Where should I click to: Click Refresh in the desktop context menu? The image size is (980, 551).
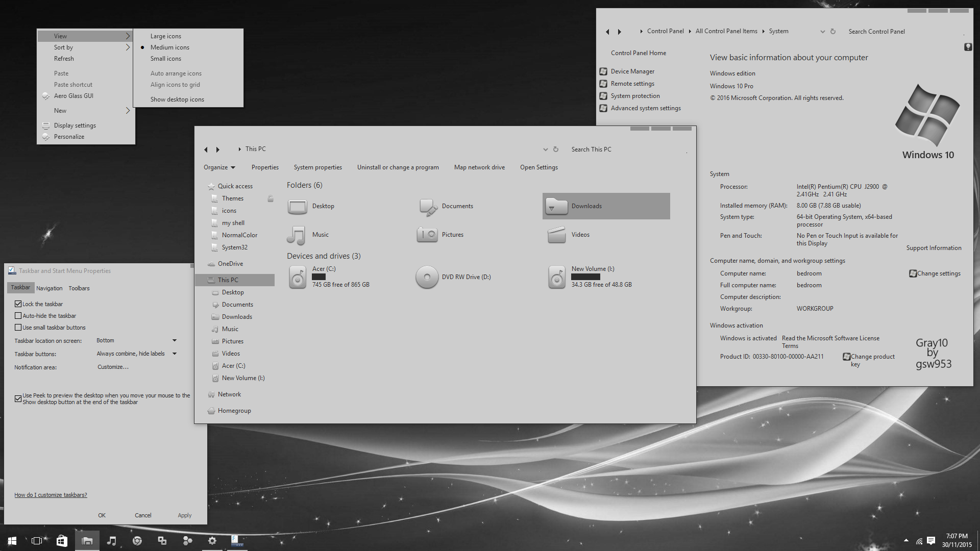(x=64, y=59)
